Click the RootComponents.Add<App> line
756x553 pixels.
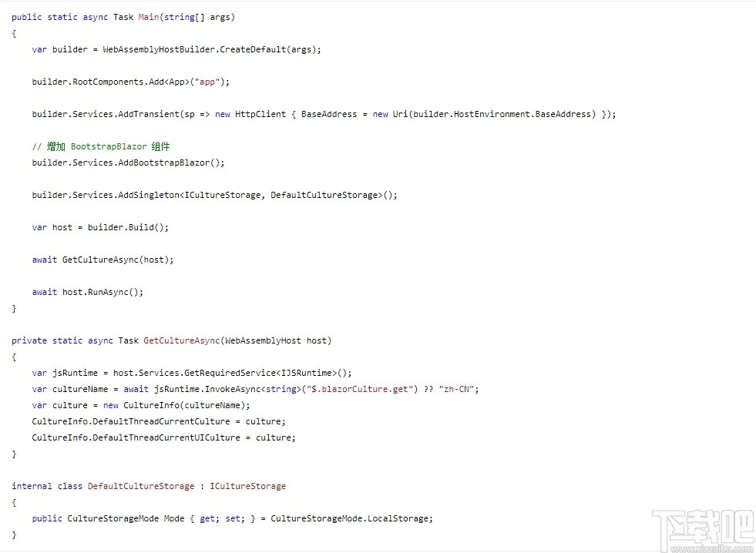(x=131, y=82)
